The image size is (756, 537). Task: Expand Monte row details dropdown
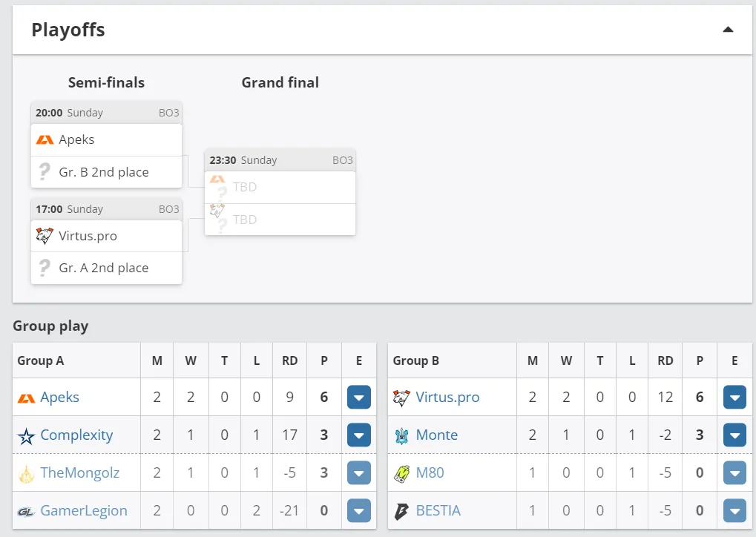click(734, 435)
